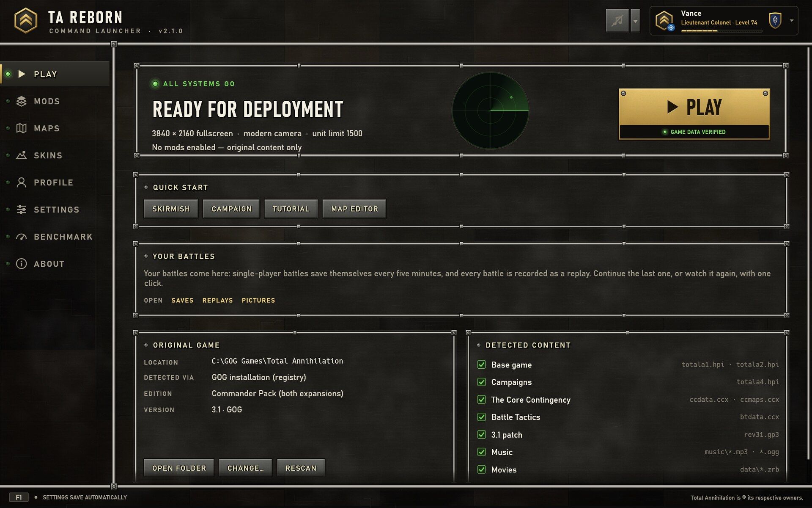
Task: Click Open Folder button
Action: click(179, 468)
